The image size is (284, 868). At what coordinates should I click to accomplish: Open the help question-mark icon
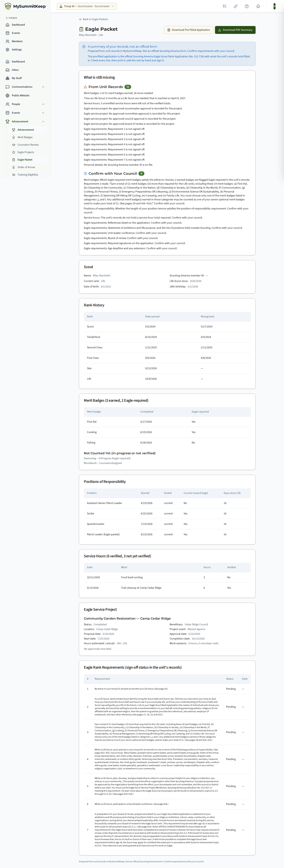pos(247,6)
